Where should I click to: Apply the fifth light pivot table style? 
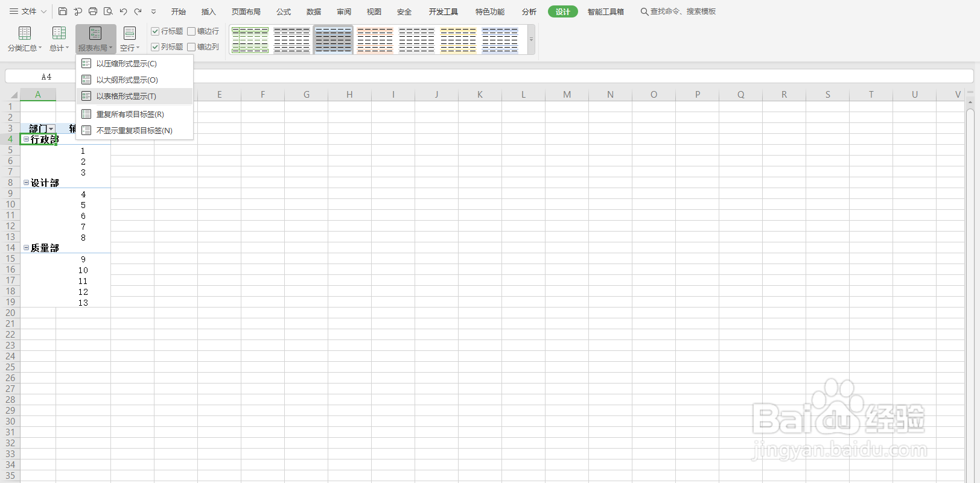point(416,40)
